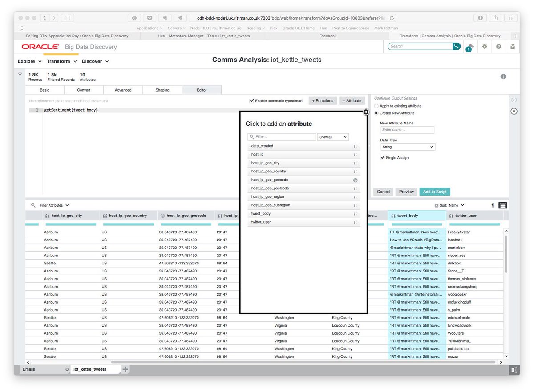Open Applications bookmarks folder

(150, 28)
